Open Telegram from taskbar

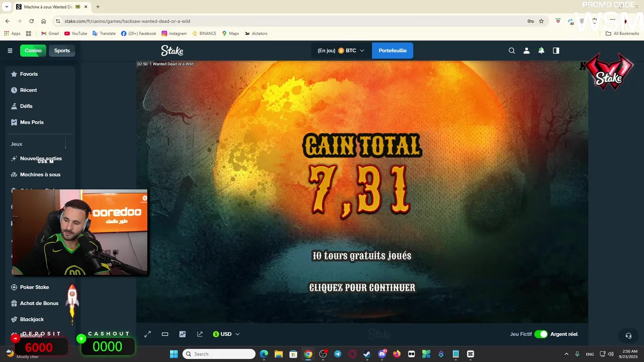[338, 354]
